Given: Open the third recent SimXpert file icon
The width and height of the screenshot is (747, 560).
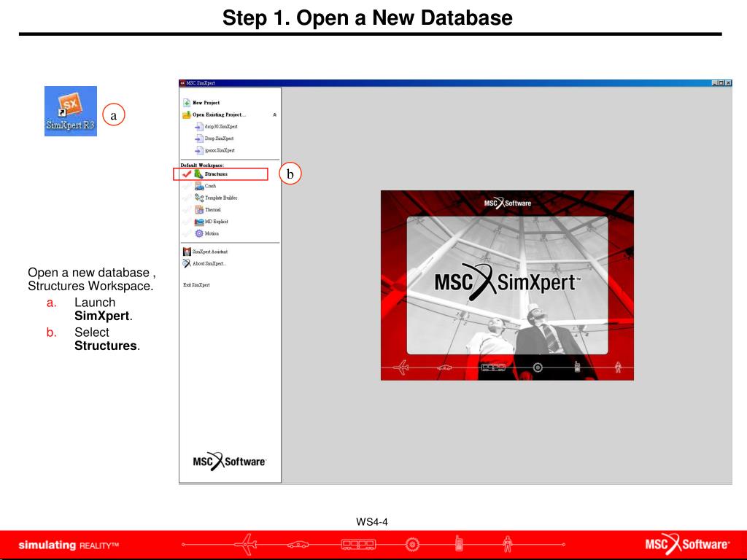Looking at the screenshot, I should click(x=199, y=150).
